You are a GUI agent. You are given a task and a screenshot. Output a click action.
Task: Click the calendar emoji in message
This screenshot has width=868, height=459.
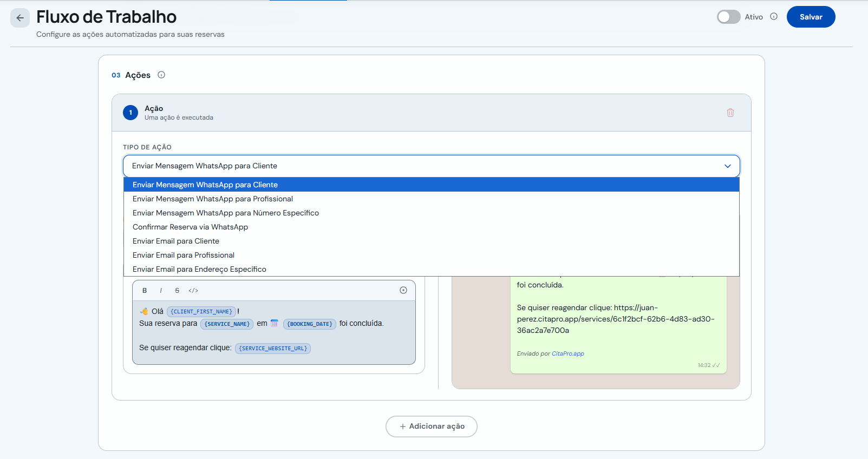(x=275, y=323)
